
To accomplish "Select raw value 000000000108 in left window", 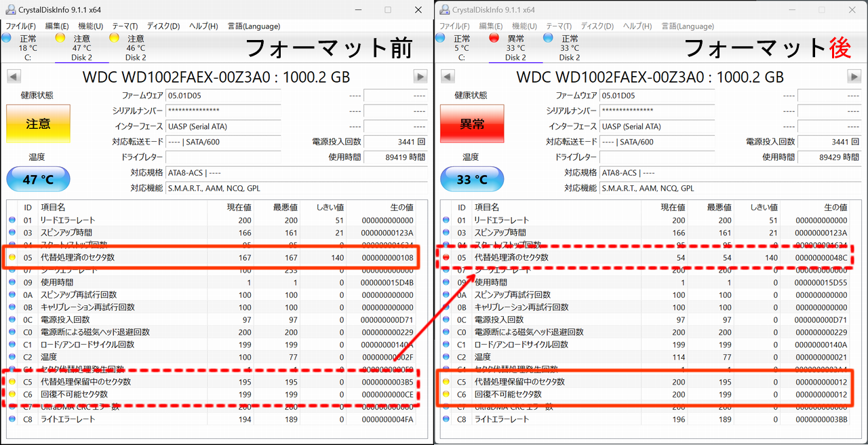I will click(x=387, y=258).
